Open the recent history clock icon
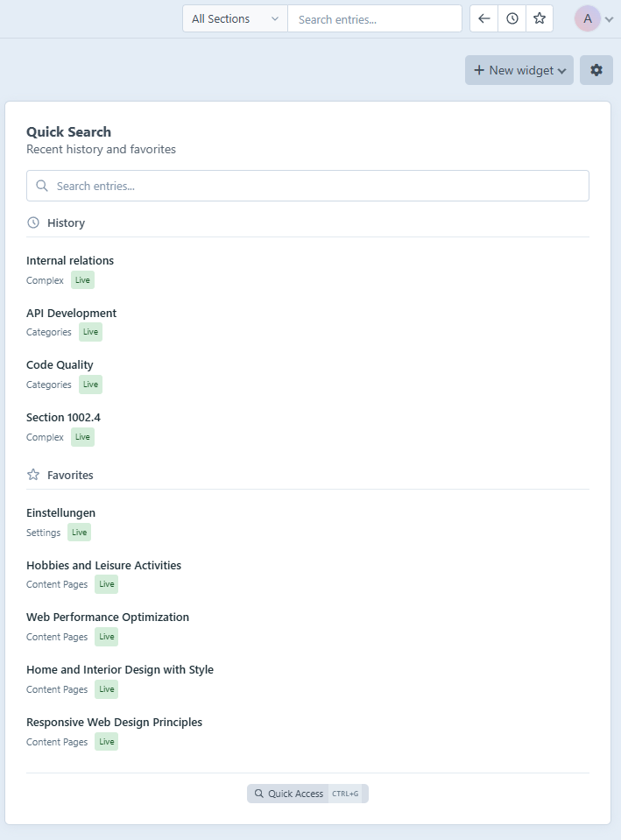 pyautogui.click(x=512, y=18)
